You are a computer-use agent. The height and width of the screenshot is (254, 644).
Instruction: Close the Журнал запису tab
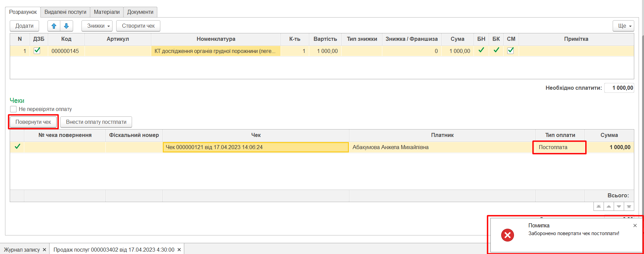click(x=44, y=250)
